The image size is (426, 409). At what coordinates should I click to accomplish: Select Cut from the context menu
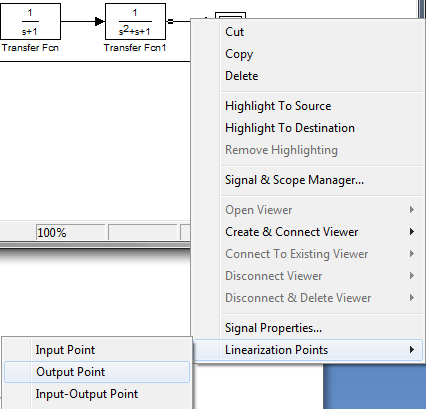coord(234,32)
